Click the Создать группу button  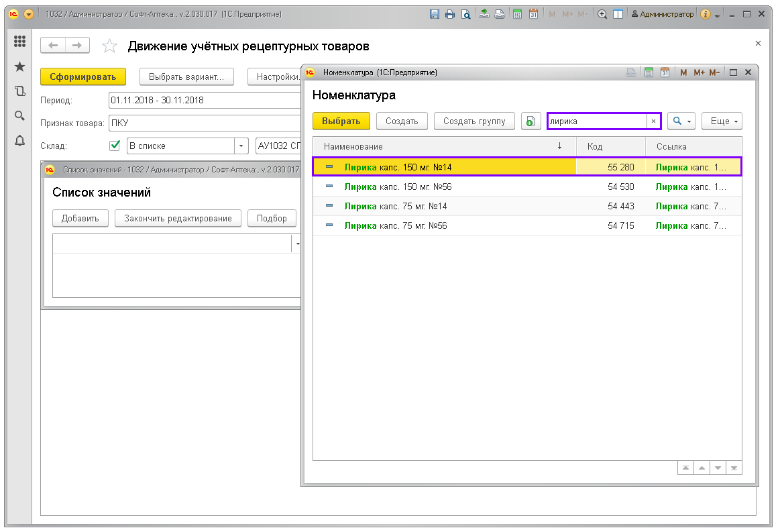point(474,121)
